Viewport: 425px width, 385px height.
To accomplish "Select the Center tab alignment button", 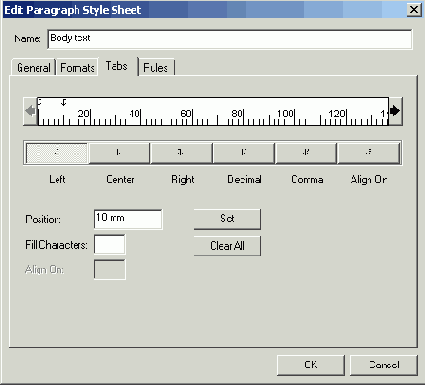I will coord(119,153).
